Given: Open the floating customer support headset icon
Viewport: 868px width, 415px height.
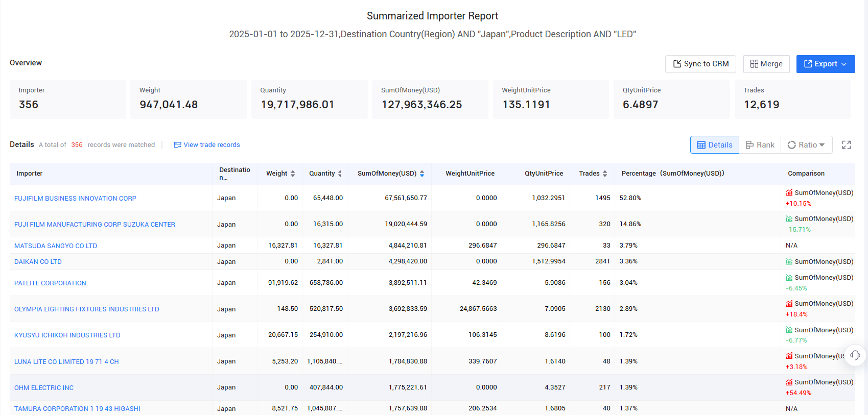Looking at the screenshot, I should [x=855, y=355].
